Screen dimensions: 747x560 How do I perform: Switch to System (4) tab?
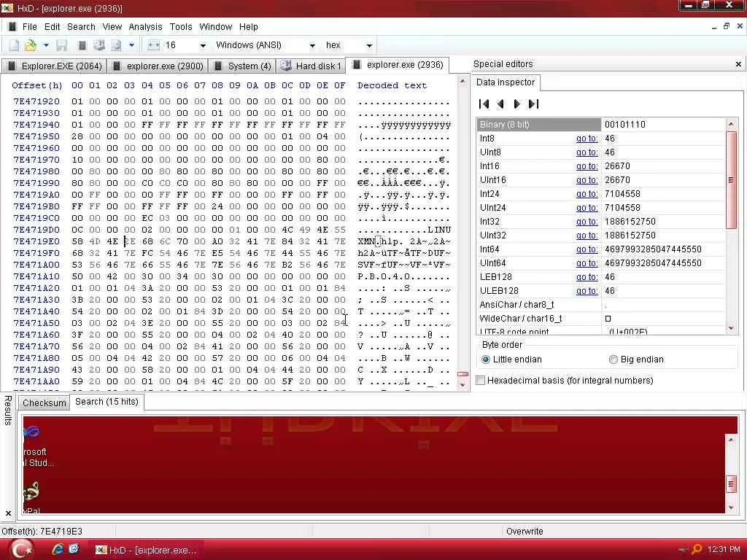[242, 66]
